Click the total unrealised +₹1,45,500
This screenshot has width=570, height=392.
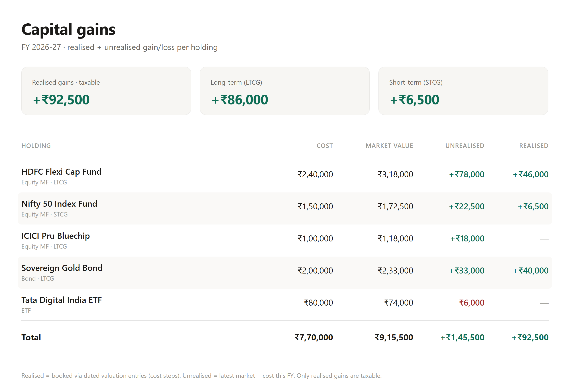(462, 338)
